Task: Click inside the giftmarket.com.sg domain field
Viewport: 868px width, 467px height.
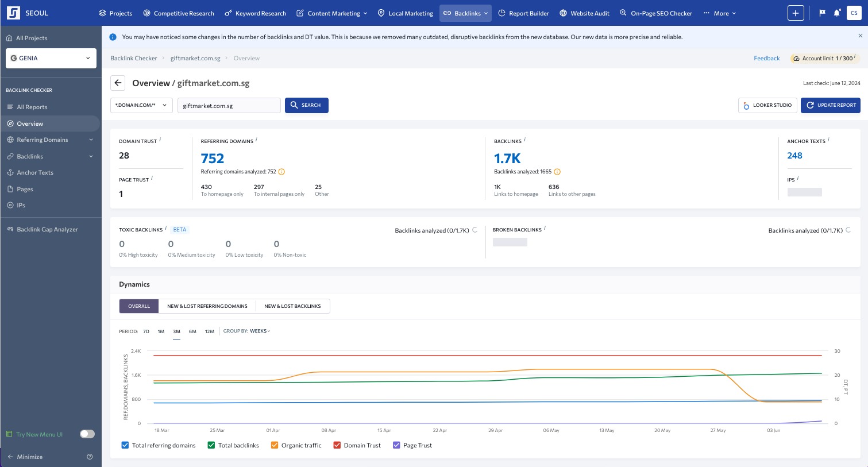Action: tap(229, 106)
